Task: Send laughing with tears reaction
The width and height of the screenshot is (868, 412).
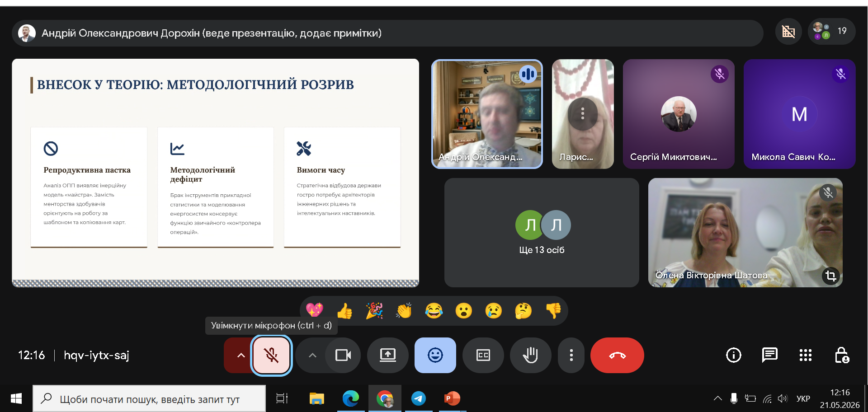Action: pos(434,310)
